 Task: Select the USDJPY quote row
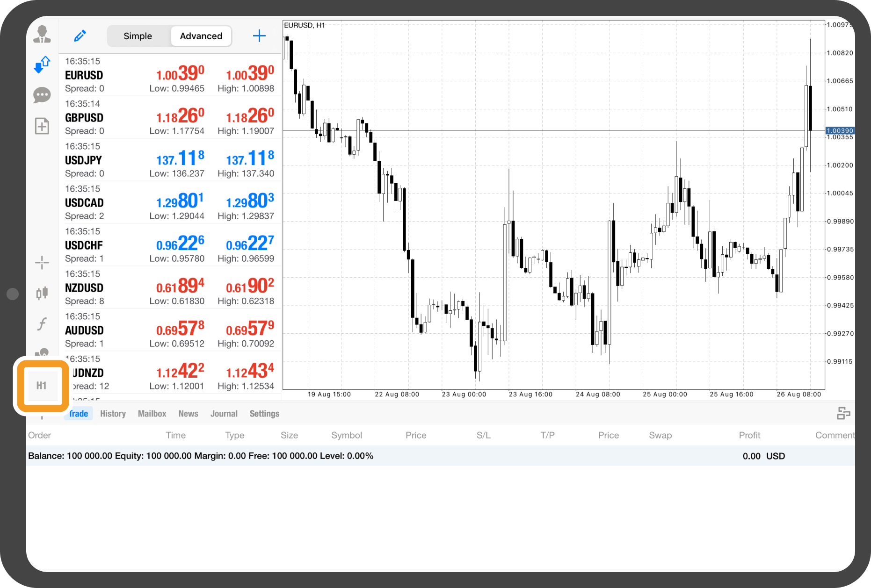(169, 160)
